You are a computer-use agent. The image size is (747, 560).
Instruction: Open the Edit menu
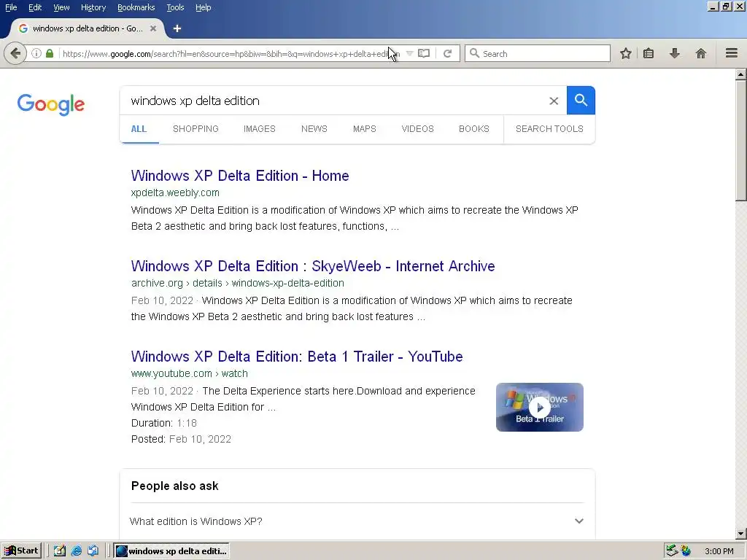tap(35, 7)
